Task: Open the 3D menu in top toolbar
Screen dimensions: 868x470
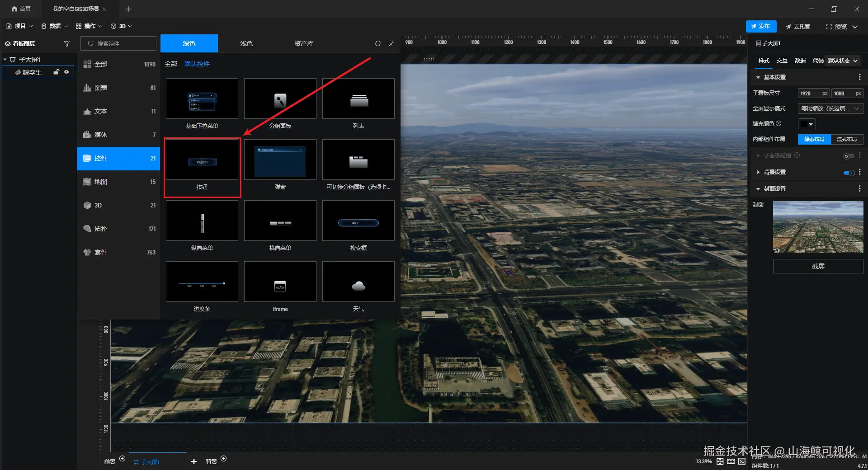Action: [x=122, y=26]
